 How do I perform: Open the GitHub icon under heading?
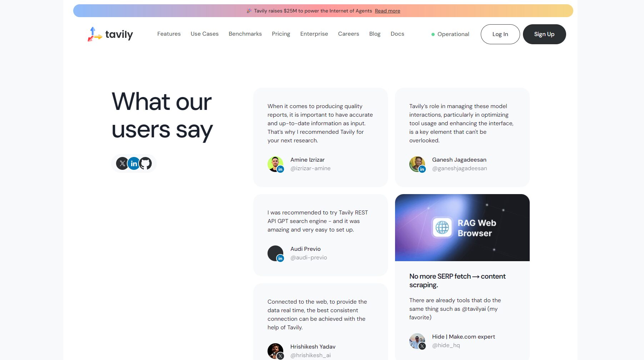[x=145, y=163]
